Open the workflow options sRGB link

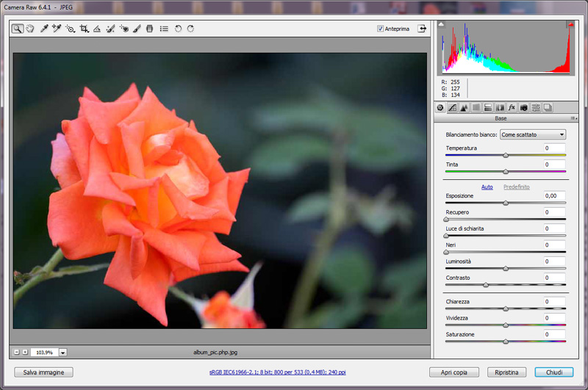278,372
